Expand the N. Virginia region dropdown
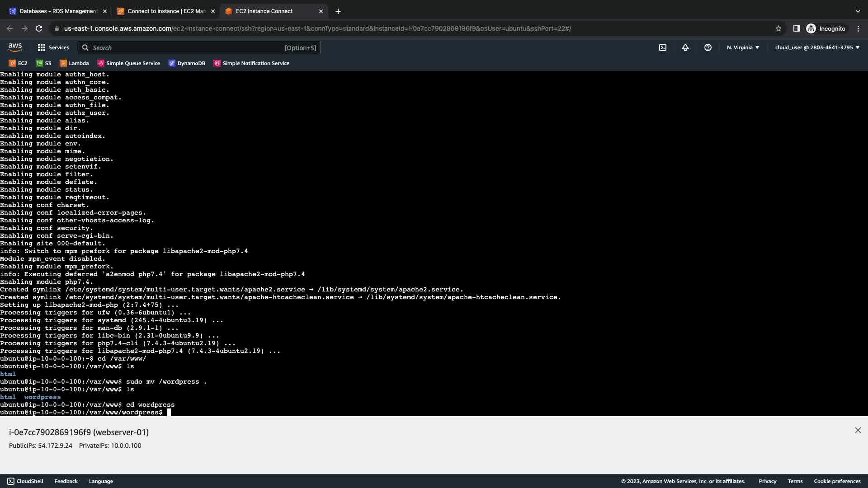Viewport: 868px width, 488px height. (743, 47)
